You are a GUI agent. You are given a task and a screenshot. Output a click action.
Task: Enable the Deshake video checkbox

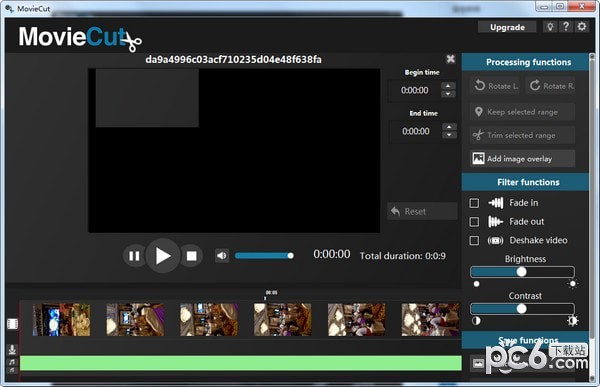tap(474, 240)
